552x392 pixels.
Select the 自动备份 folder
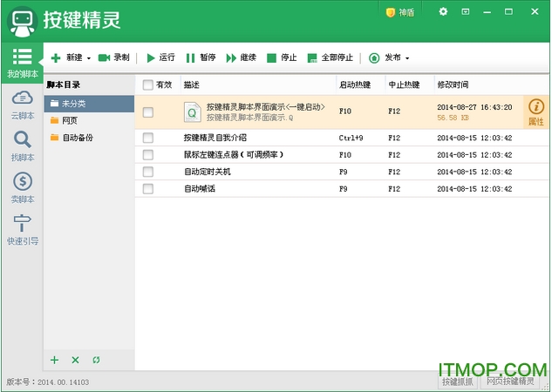[x=77, y=138]
